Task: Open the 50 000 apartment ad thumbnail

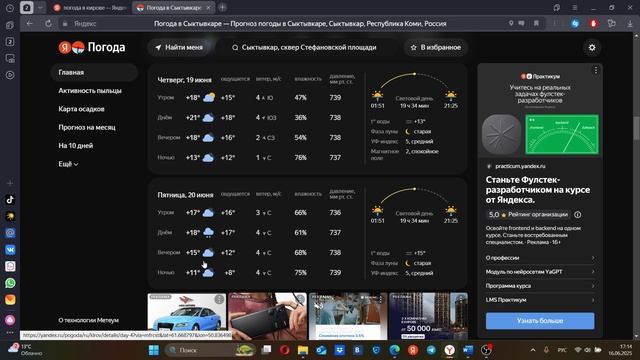Action: [x=428, y=316]
